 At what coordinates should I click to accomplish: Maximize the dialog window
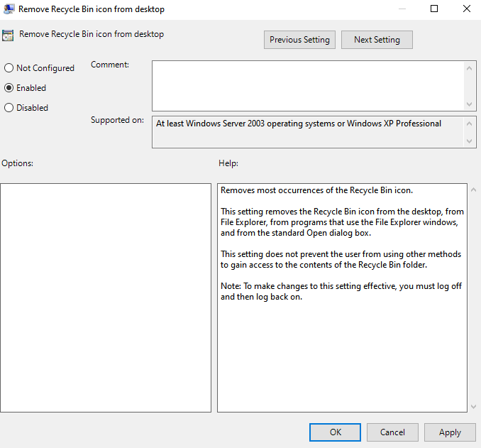[434, 9]
